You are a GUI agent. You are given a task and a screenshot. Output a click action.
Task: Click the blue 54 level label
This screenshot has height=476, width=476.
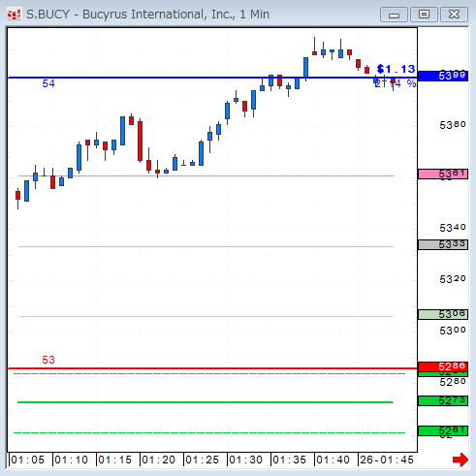[48, 83]
